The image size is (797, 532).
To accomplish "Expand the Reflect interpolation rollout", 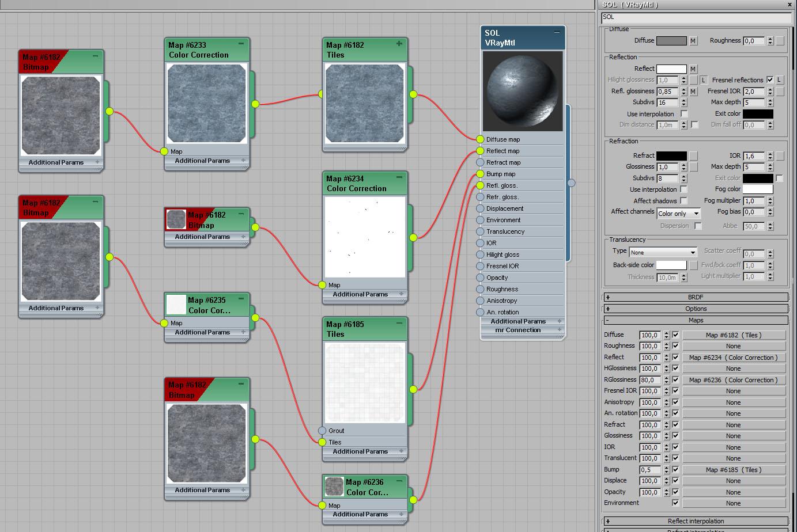I will [696, 521].
